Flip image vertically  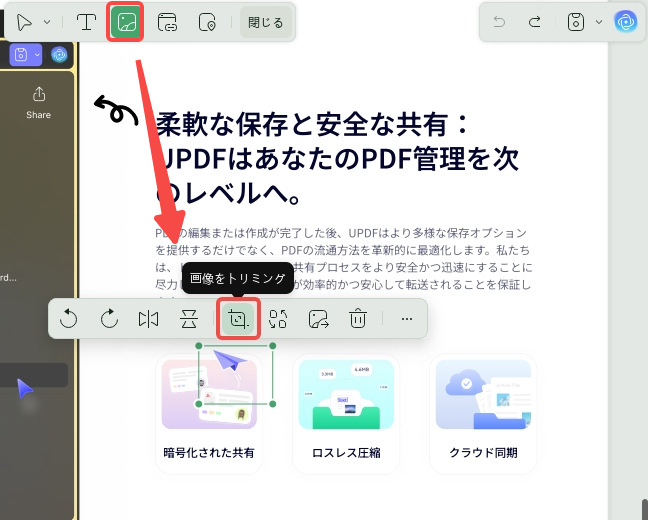click(x=189, y=319)
